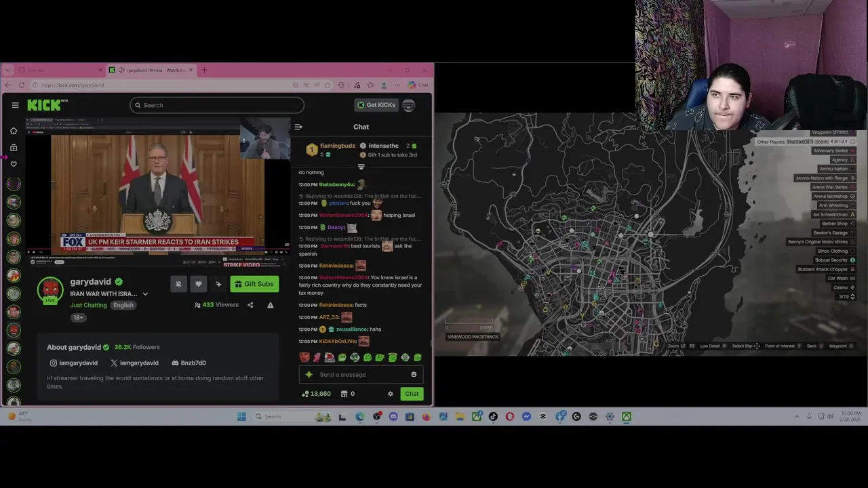Click the report warning triangle icon
The image size is (868, 488).
point(271,305)
